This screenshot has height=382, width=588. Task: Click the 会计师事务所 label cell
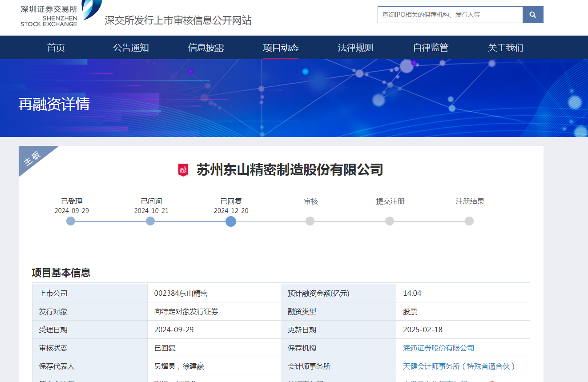click(x=338, y=366)
